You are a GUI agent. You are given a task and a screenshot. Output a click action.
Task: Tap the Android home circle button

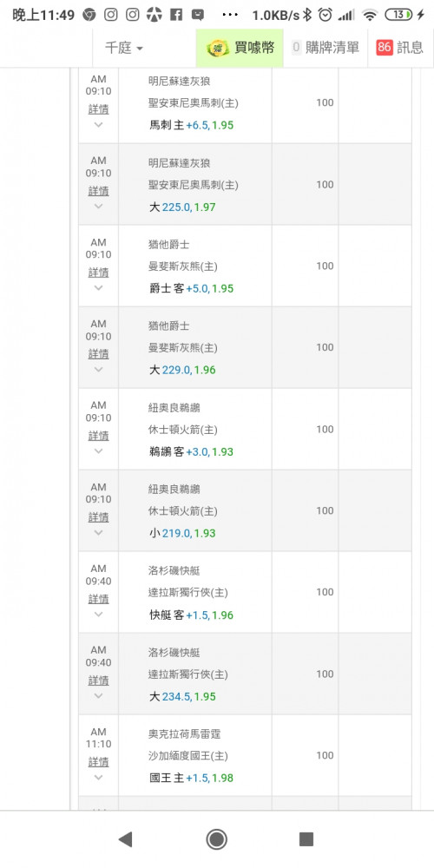coord(216,839)
